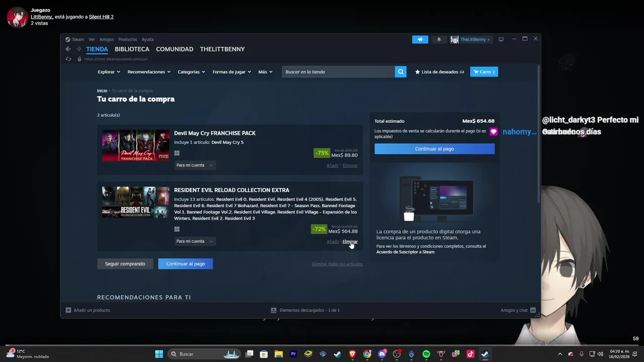644x362 pixels.
Task: Expand the Formas de jugar dropdown
Action: point(231,72)
